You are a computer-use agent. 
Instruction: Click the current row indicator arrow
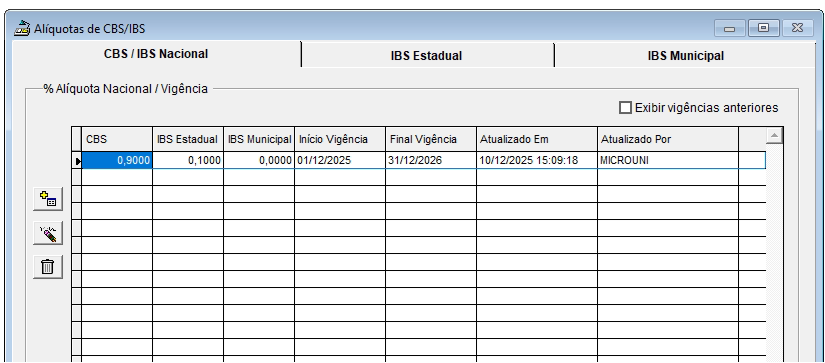77,161
